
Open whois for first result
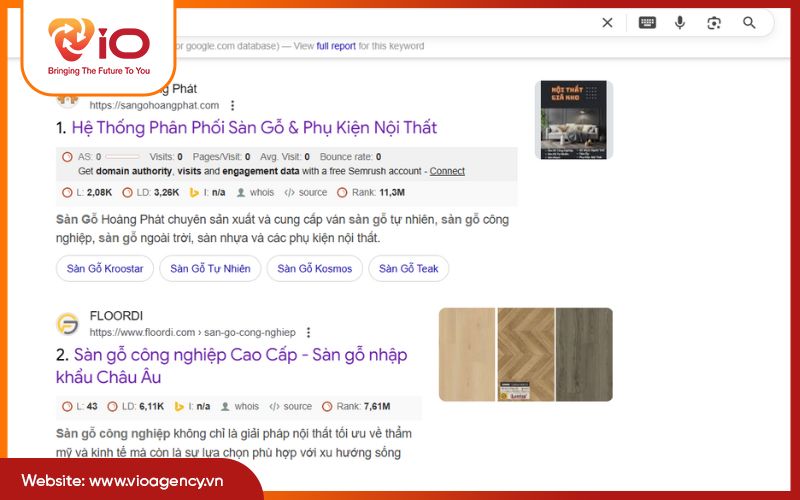click(256, 192)
